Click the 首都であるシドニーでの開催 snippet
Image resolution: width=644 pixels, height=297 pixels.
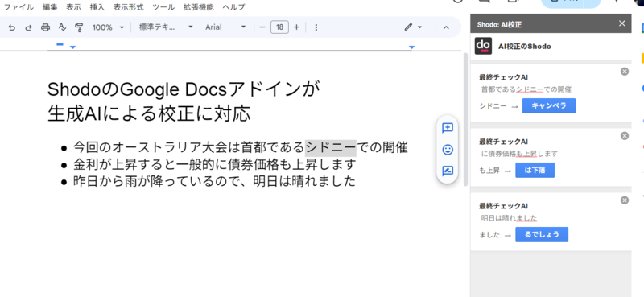(526, 89)
